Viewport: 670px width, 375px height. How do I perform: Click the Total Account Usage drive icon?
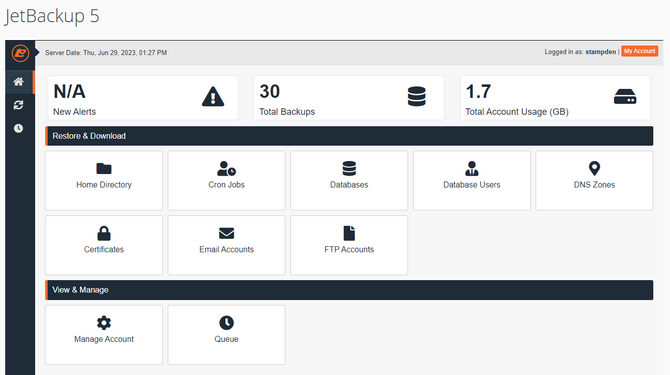coord(625,97)
